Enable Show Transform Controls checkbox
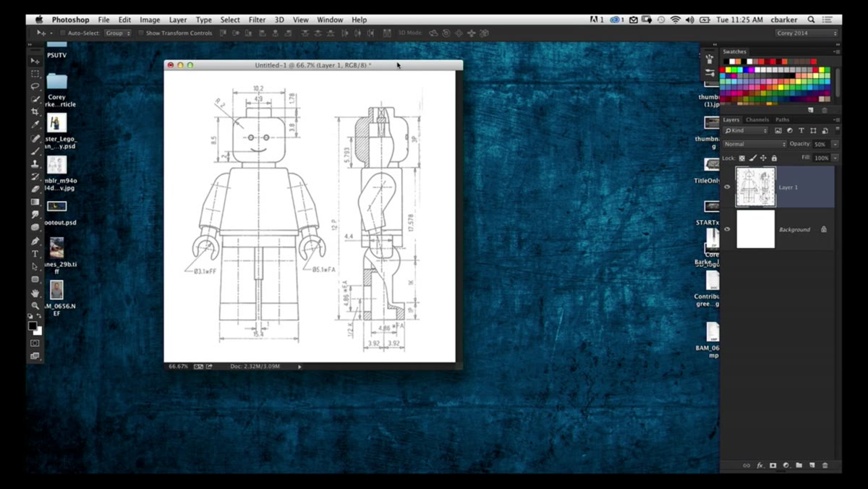Screen dimensions: 868x489 pyautogui.click(x=141, y=33)
